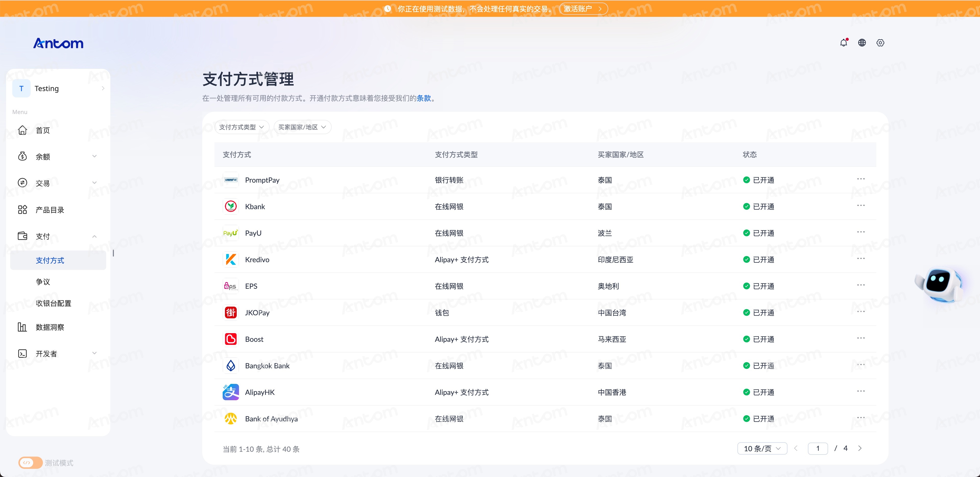Click the PayU logo icon

(x=231, y=233)
